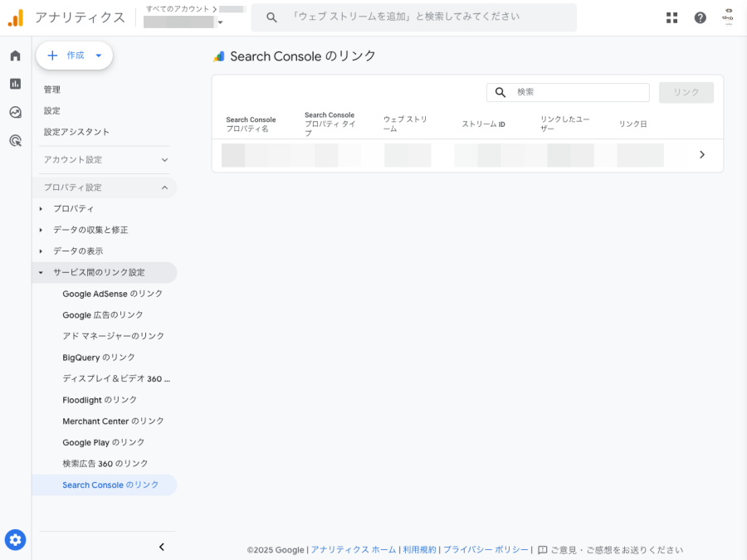
Task: Open Google 広告のリンク
Action: point(103,315)
